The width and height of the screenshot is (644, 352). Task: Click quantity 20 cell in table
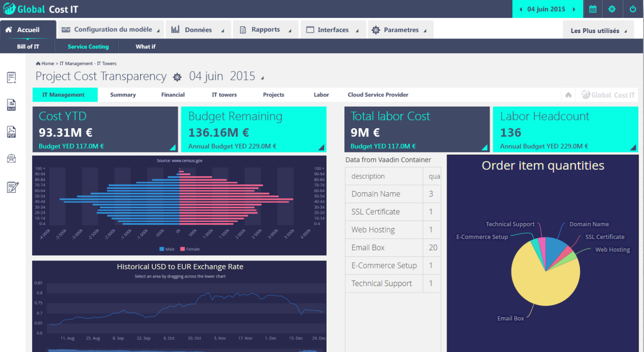(x=433, y=248)
